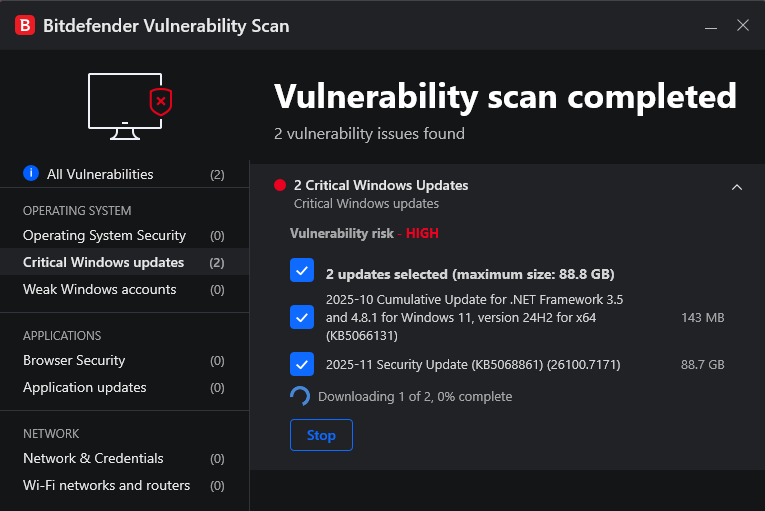Click the OPERATING SYSTEM section header
This screenshot has width=765, height=511.
[x=77, y=211]
